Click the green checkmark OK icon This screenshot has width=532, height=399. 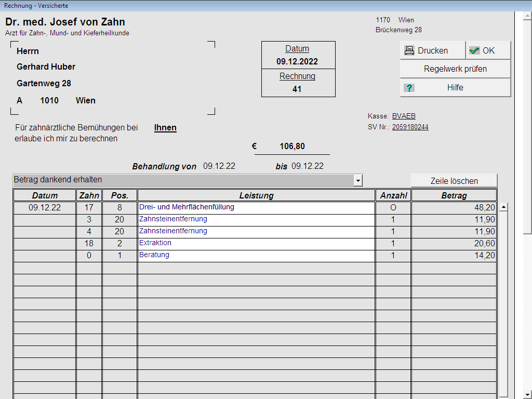tap(474, 50)
